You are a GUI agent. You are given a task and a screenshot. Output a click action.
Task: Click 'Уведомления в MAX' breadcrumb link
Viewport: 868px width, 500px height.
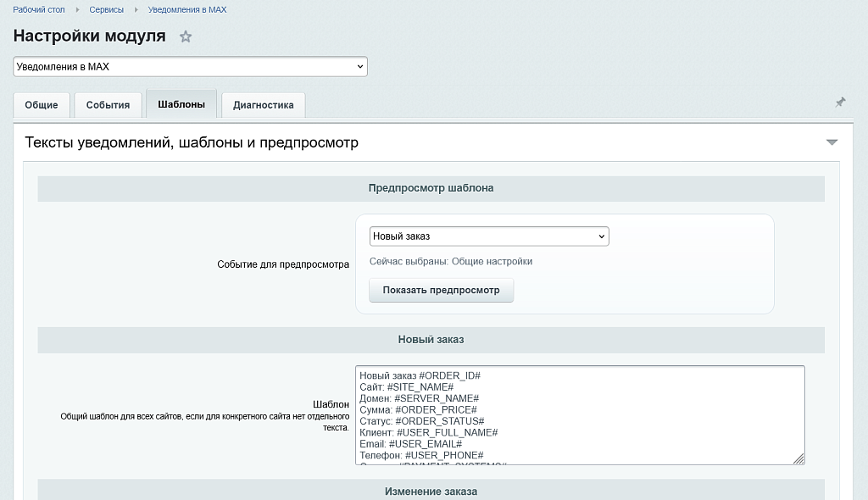click(x=187, y=10)
